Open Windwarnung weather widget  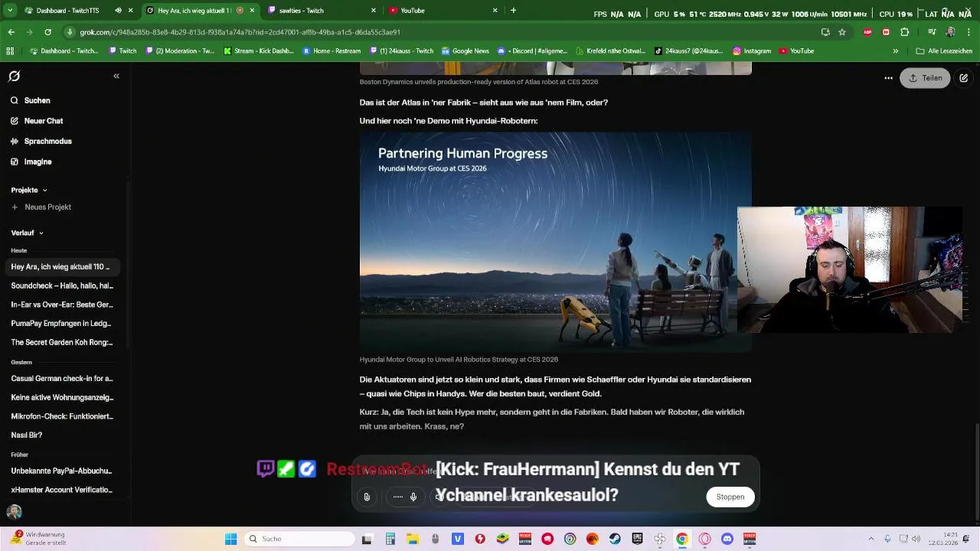pyautogui.click(x=38, y=539)
